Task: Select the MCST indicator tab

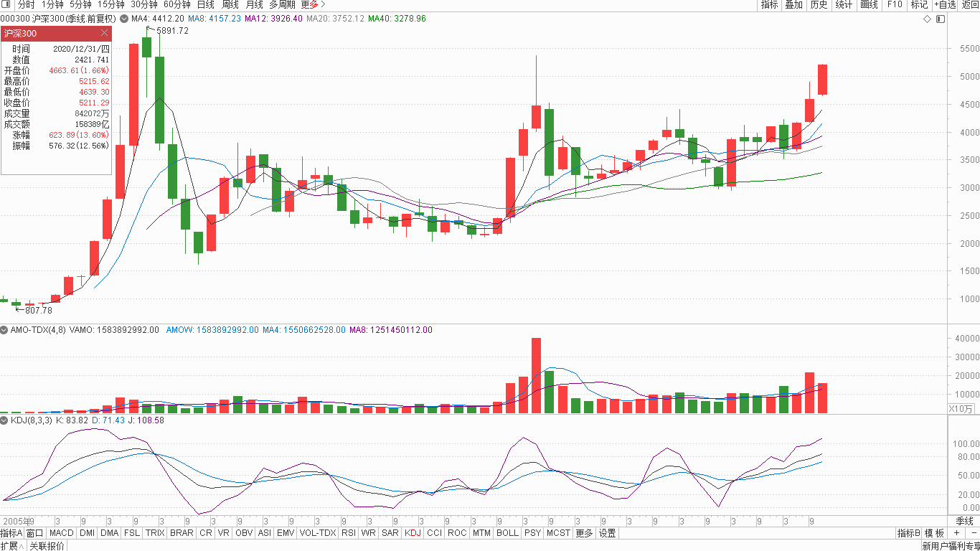Action: coord(558,533)
